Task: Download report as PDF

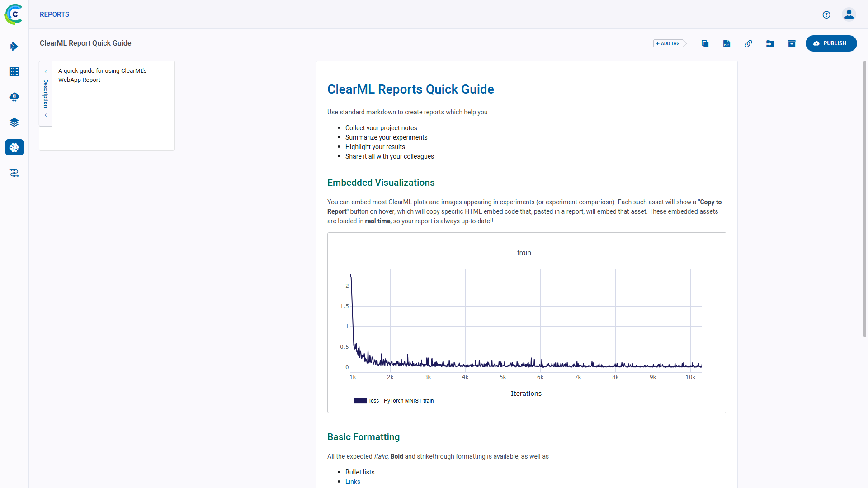Action: point(726,43)
